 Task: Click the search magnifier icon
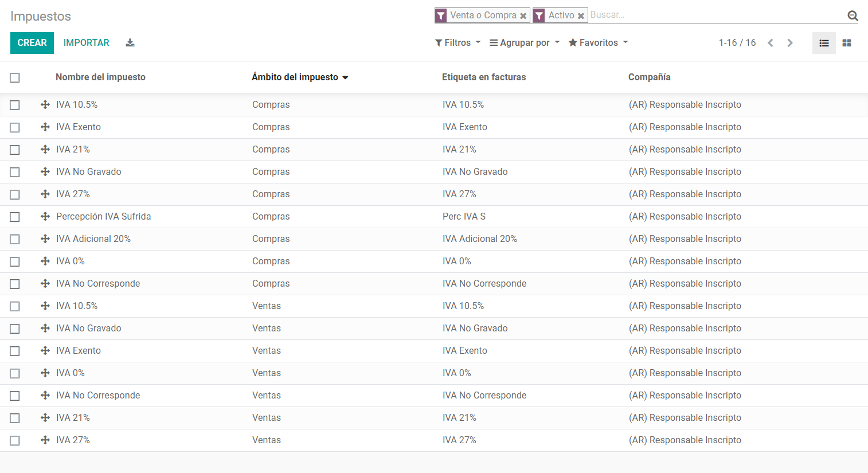pos(853,16)
